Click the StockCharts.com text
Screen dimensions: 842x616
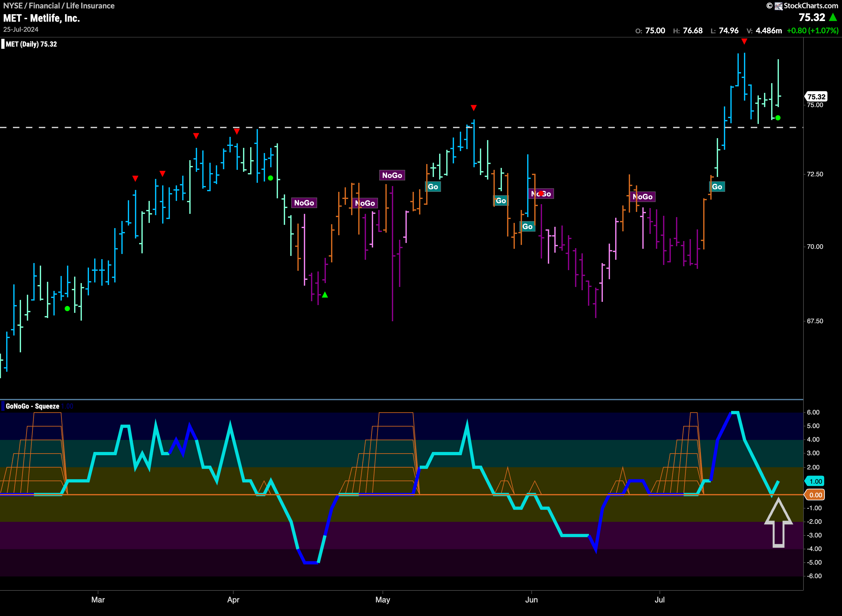coord(811,5)
